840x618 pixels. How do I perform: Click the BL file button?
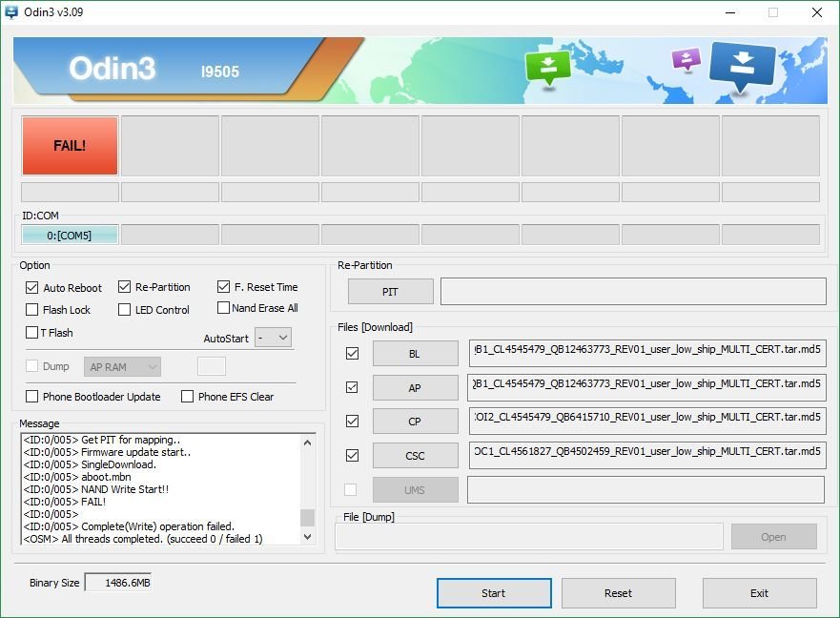[x=415, y=354]
